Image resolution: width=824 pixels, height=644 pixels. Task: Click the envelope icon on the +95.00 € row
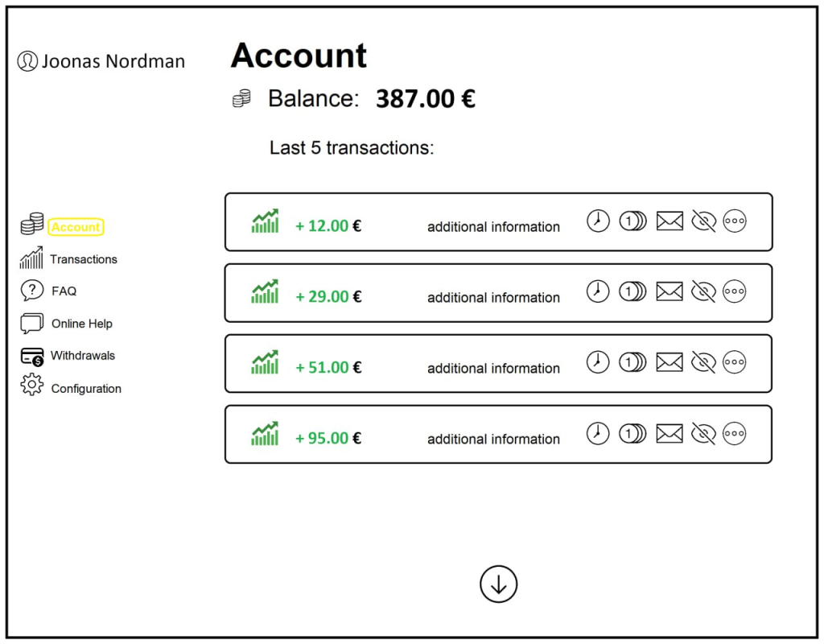point(669,434)
